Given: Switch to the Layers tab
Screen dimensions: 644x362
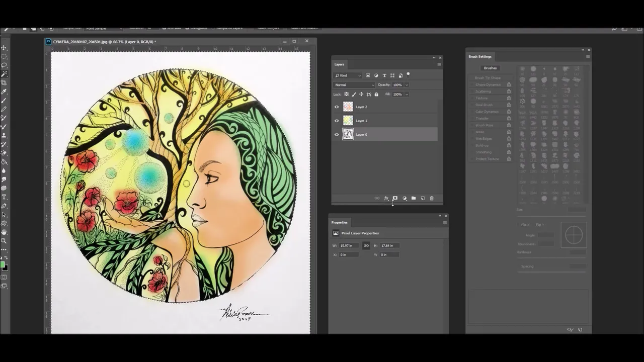Looking at the screenshot, I should click(x=339, y=64).
